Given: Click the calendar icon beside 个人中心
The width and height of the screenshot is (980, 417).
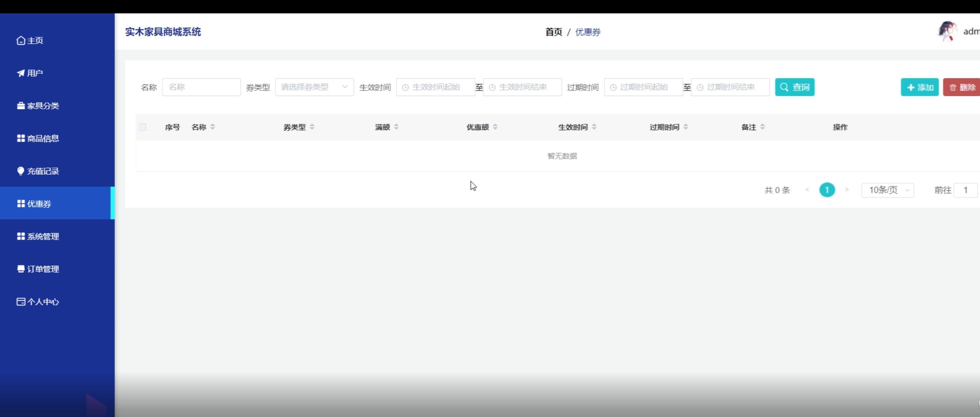Looking at the screenshot, I should click(x=21, y=302).
